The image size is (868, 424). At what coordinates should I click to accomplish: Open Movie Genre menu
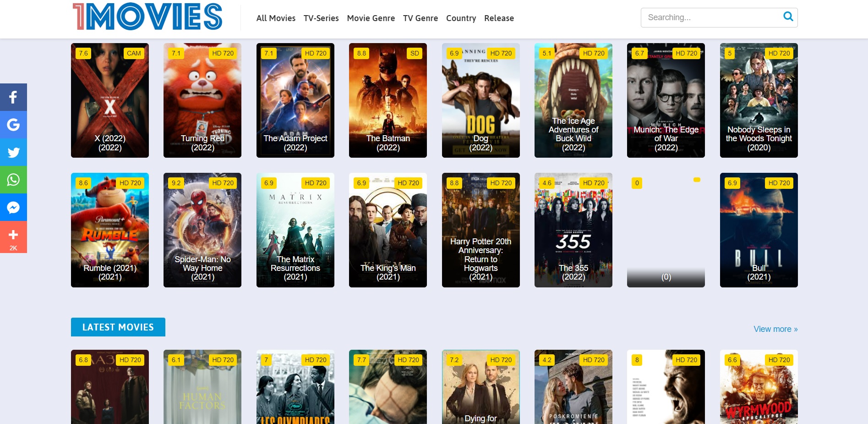pos(371,18)
